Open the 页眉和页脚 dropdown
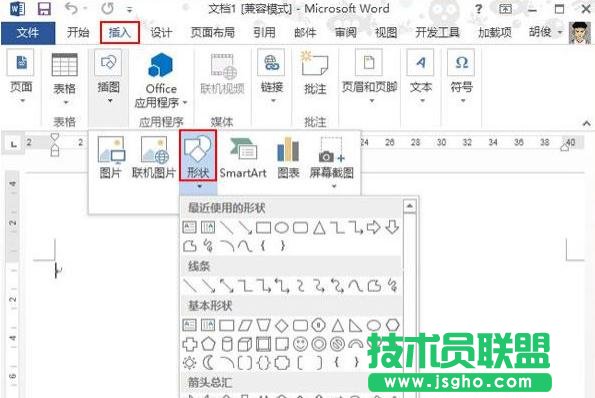595x398 pixels. pos(369,77)
